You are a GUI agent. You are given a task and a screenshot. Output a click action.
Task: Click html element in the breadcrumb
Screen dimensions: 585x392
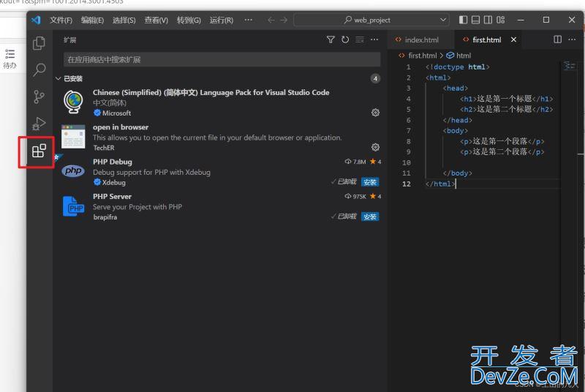[464, 56]
